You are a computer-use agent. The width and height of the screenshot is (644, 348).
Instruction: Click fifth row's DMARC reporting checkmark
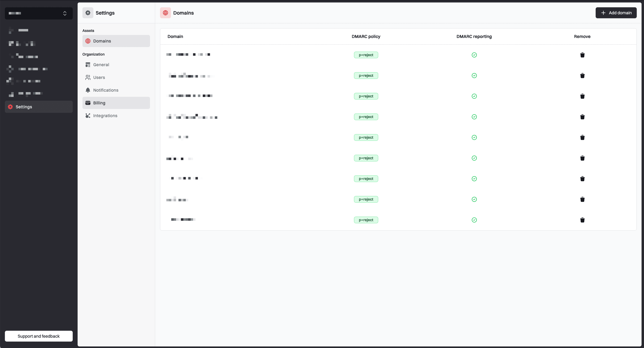[x=474, y=137]
